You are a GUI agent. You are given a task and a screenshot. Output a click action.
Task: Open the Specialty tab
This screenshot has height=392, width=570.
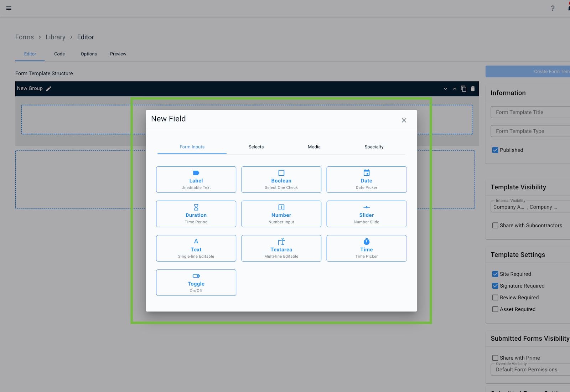click(x=374, y=147)
